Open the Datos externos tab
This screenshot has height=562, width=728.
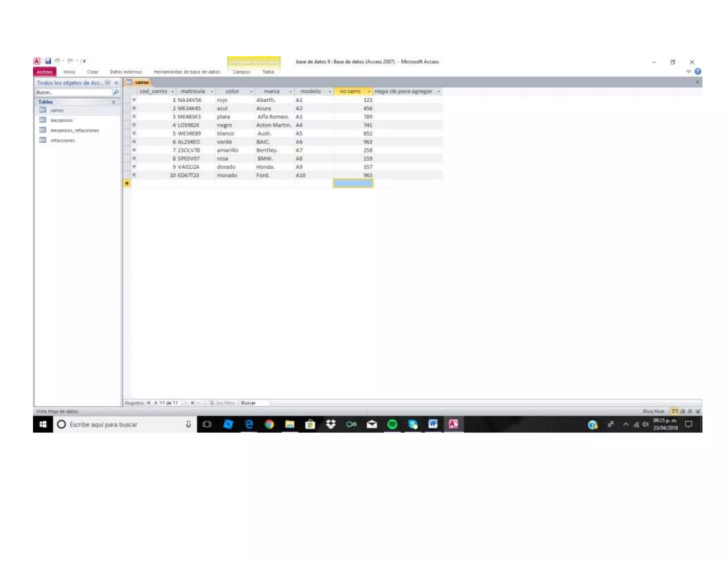(126, 72)
